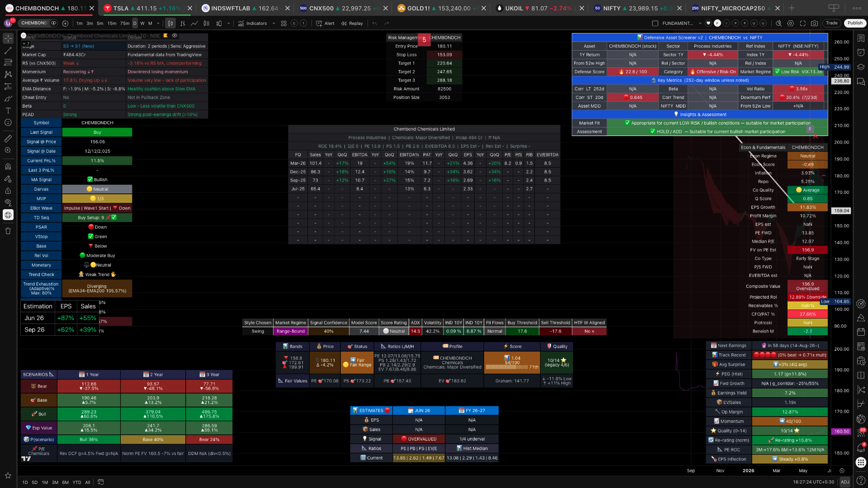Open the Indicators dialog
Image resolution: width=868 pixels, height=488 pixels.
point(253,23)
